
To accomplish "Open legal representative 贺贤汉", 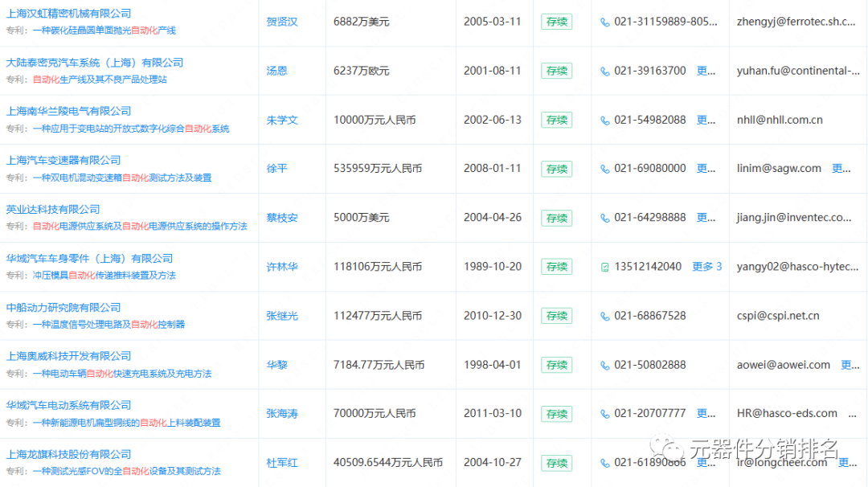I will pyautogui.click(x=282, y=23).
